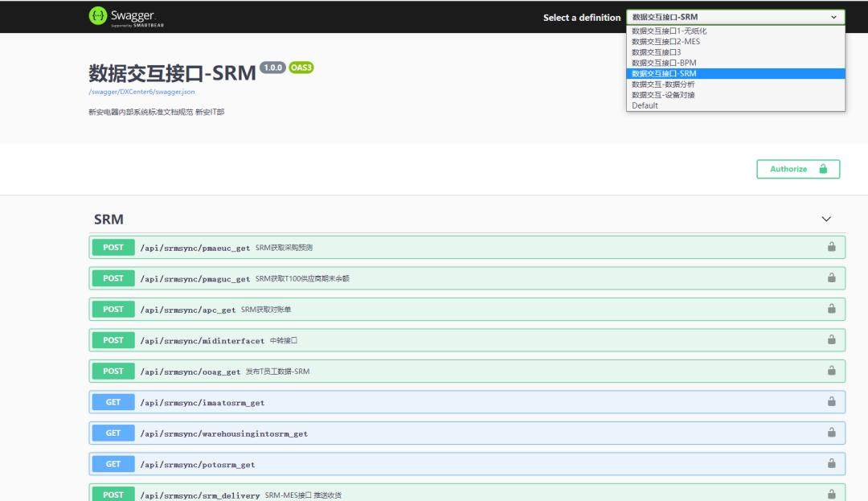868x501 pixels.
Task: Collapse the SRM section chevron
Action: coord(826,220)
